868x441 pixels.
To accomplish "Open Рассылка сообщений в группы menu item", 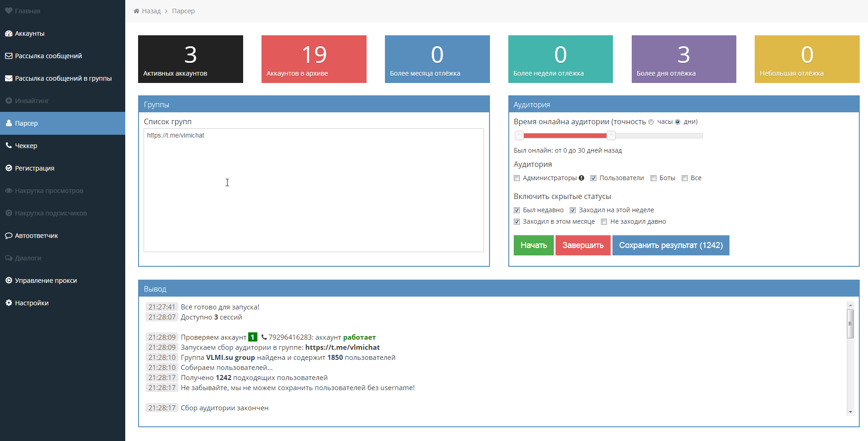I will point(63,78).
